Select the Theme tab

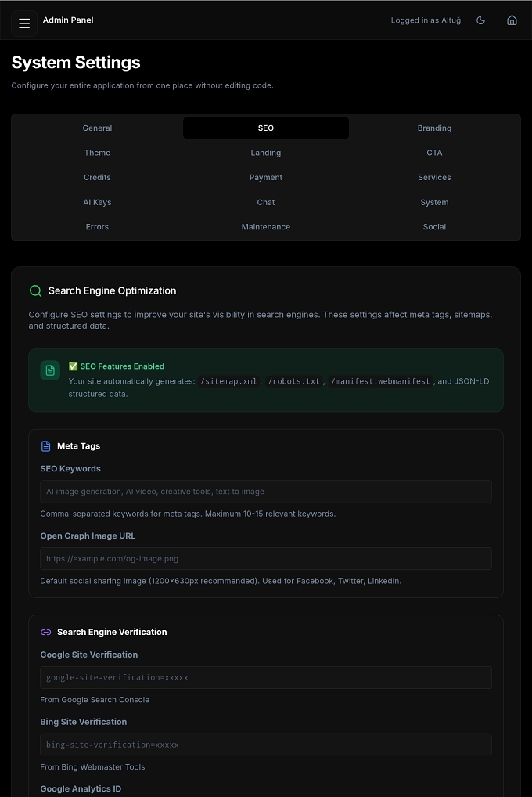coord(97,153)
